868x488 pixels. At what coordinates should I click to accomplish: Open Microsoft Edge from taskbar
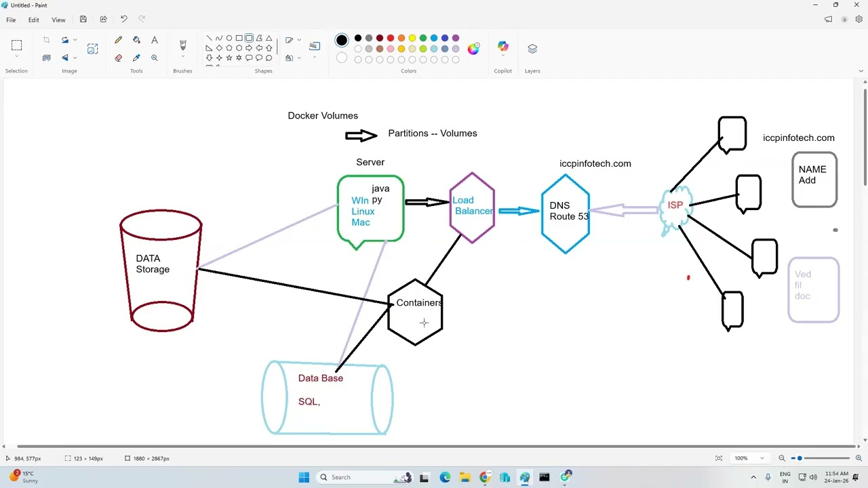coord(445,477)
